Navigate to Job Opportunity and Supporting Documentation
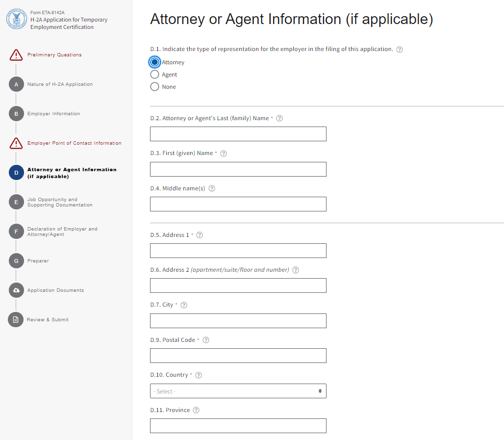 click(x=59, y=202)
